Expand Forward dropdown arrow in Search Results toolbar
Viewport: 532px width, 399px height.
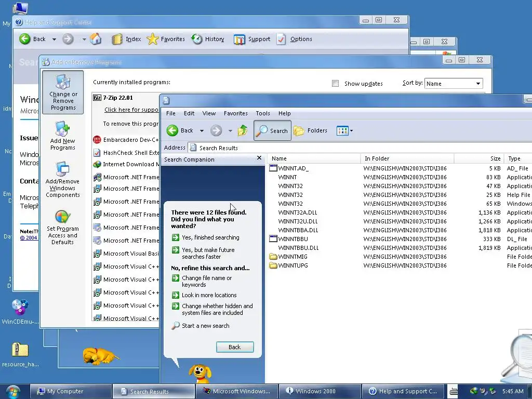[230, 131]
